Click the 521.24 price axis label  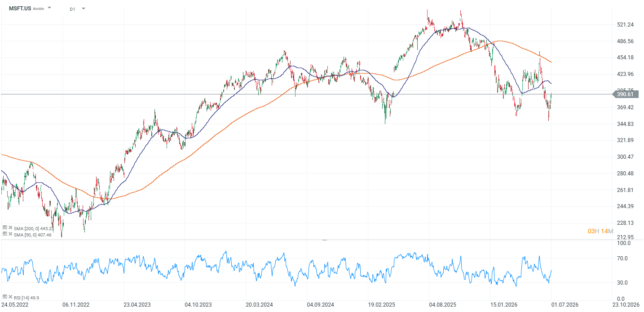tap(626, 25)
